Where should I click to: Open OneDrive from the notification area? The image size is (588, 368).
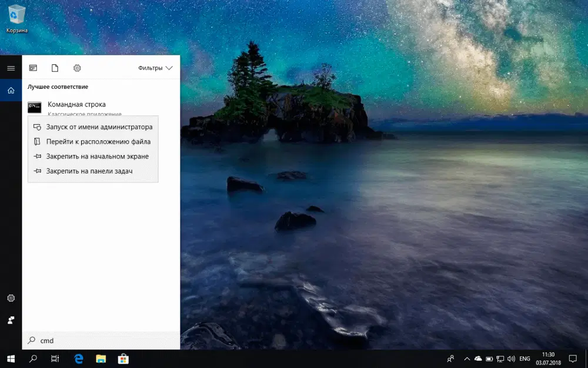coord(478,358)
